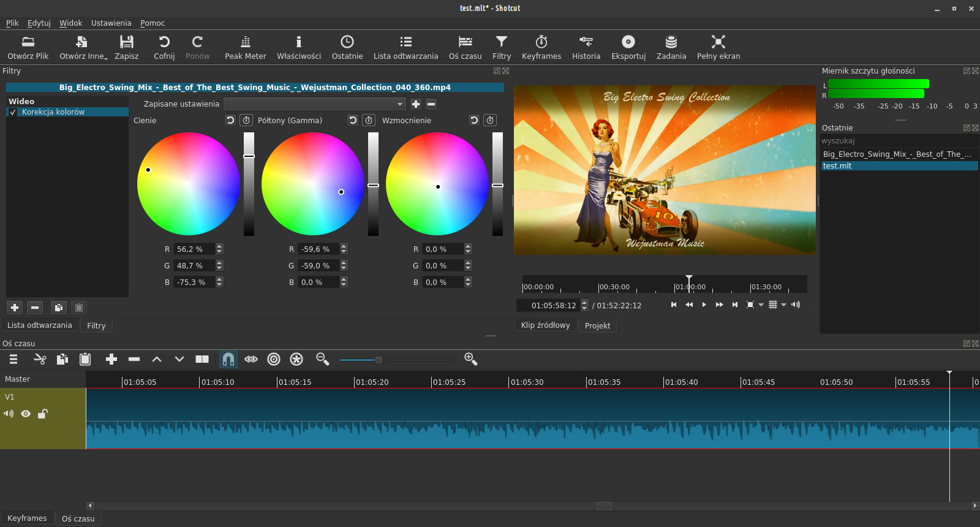This screenshot has width=980, height=527.
Task: Click timeline hamburger menu icon
Action: pos(13,359)
